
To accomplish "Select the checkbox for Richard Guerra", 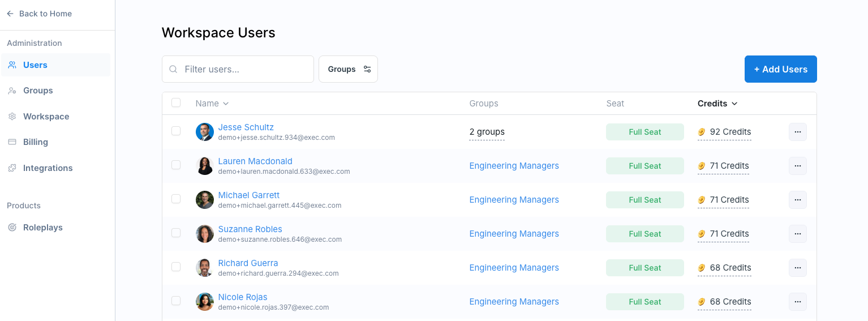I will (176, 267).
